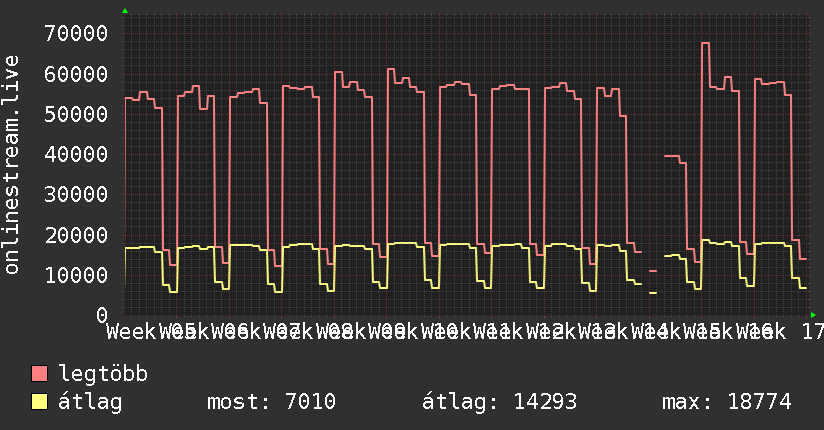Click the 20000 y-axis label
Screen dimensions: 824x430
pyautogui.click(x=76, y=235)
